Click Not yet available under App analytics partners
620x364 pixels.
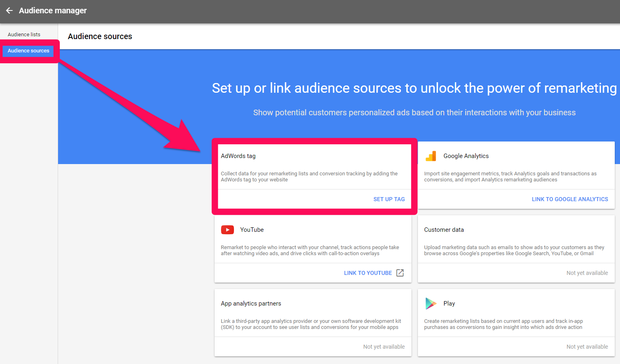pyautogui.click(x=384, y=347)
